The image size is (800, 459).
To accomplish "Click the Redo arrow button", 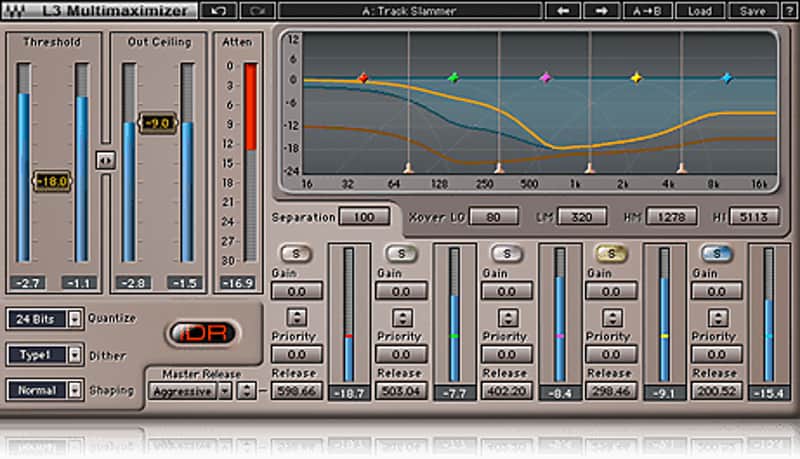I will [258, 11].
